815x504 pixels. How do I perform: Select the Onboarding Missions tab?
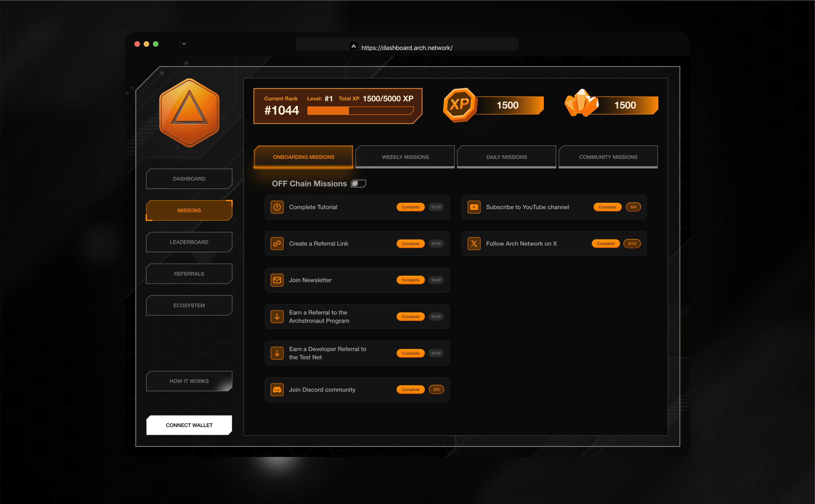point(304,157)
